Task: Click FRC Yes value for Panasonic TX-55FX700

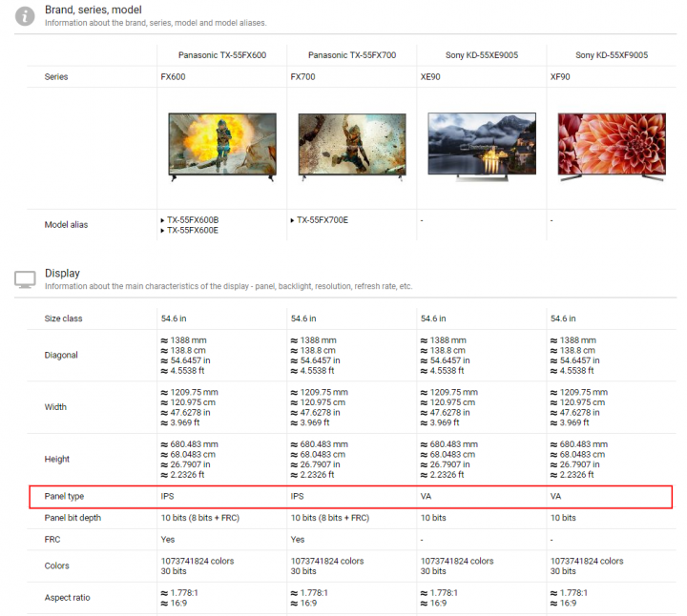Action: pyautogui.click(x=298, y=540)
